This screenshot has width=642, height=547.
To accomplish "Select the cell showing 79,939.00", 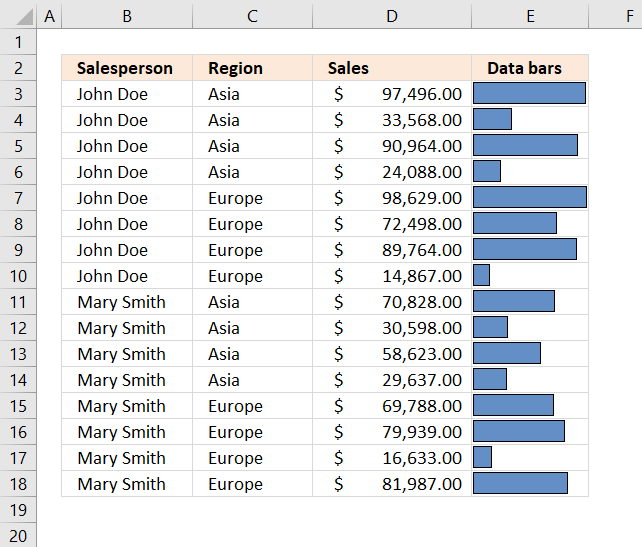I will click(392, 432).
